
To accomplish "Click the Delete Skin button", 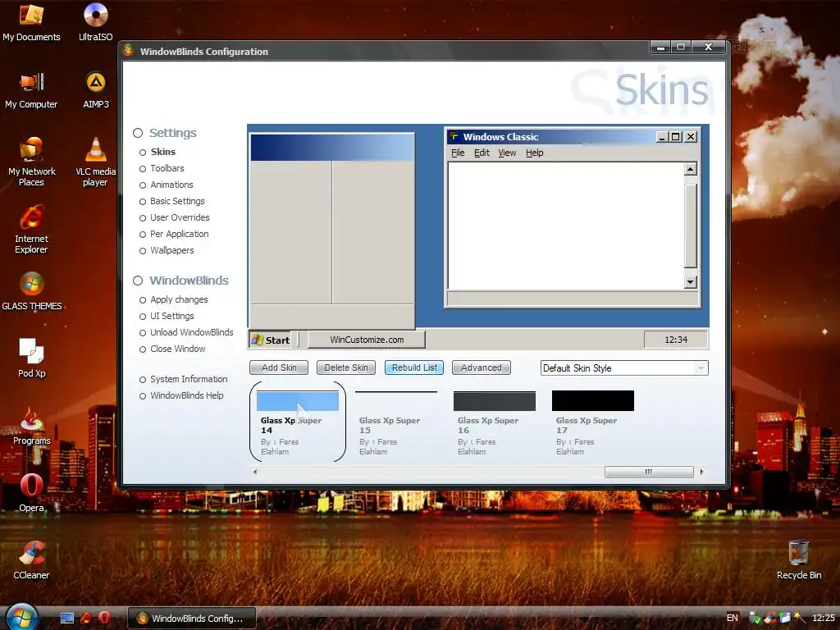I will click(x=346, y=367).
